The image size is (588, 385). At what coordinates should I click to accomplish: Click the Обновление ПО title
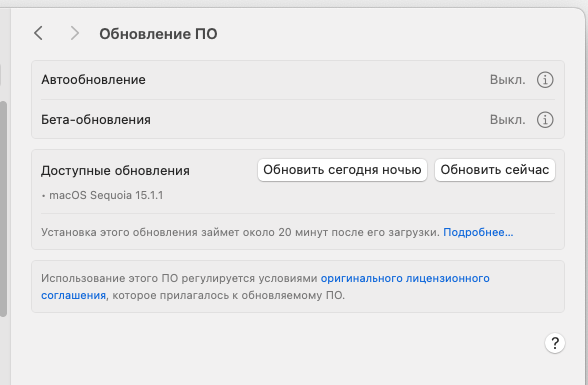click(158, 34)
